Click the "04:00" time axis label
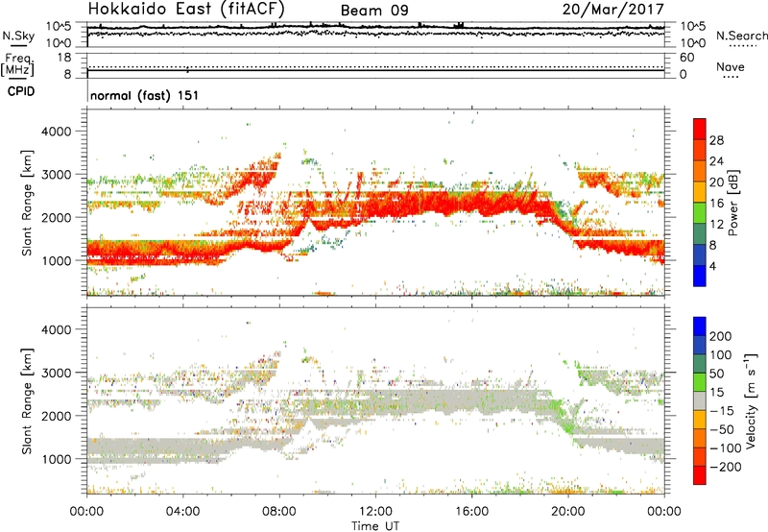Screen dimensions: 768x532 coord(183,512)
